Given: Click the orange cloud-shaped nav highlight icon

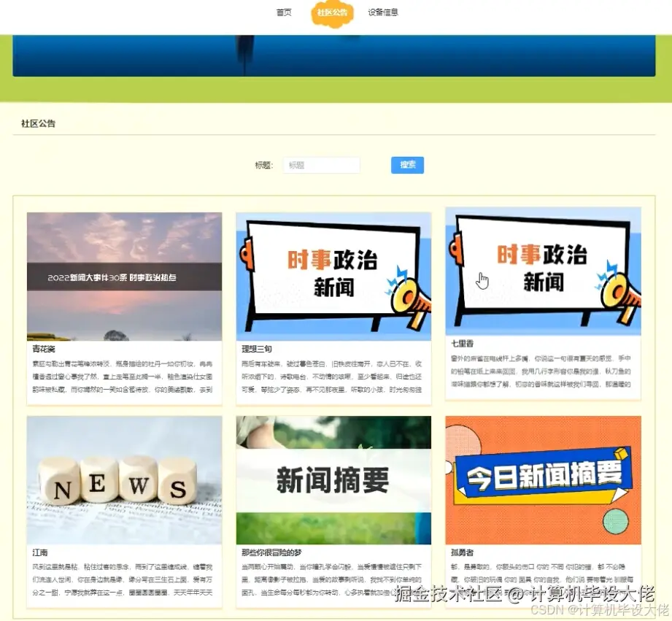Looking at the screenshot, I should pyautogui.click(x=332, y=13).
